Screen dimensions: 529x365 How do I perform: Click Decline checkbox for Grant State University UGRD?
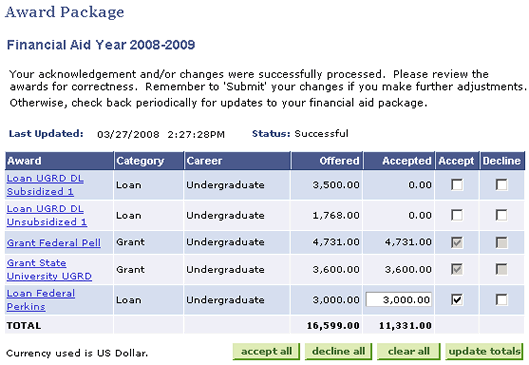(x=501, y=269)
